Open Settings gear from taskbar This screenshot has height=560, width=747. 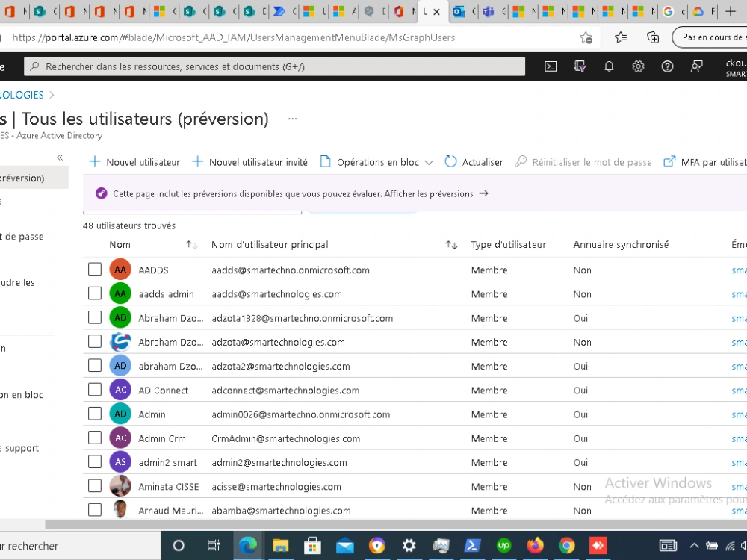coord(409,545)
